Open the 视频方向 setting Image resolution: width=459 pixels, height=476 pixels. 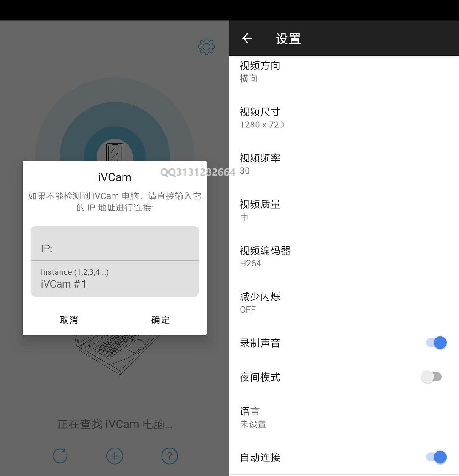coord(344,72)
